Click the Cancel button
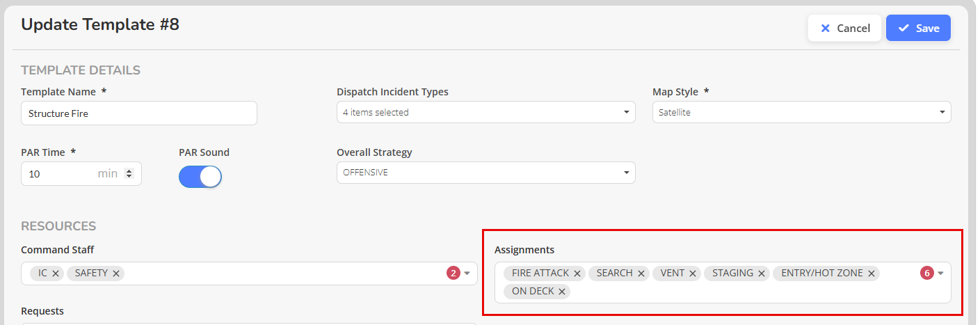Viewport: 980px width, 325px height. coord(845,29)
